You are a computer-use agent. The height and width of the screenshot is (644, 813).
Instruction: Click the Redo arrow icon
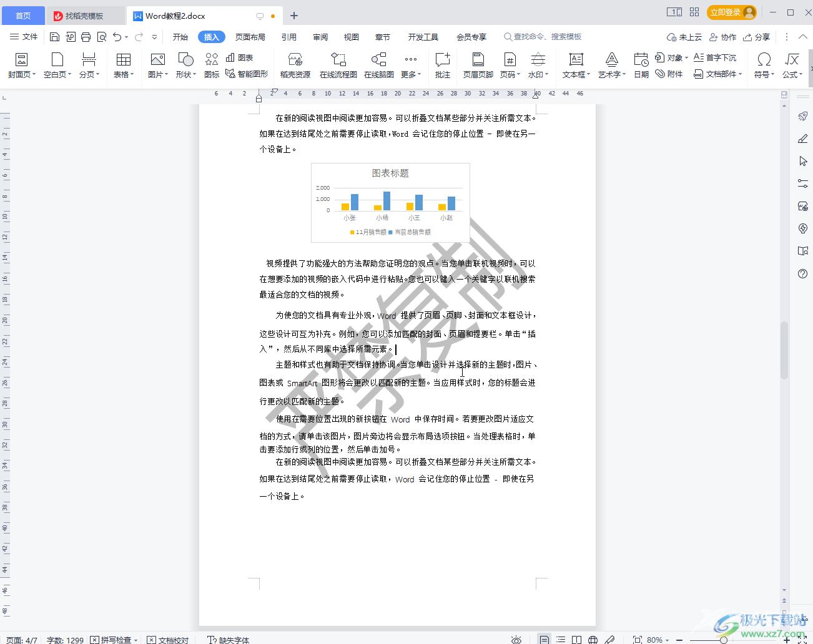coord(139,37)
